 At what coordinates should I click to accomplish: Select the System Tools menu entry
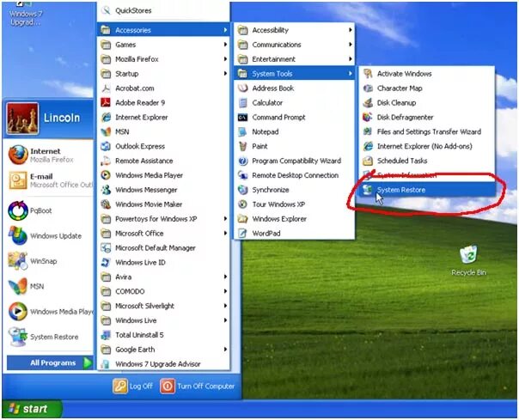click(295, 74)
